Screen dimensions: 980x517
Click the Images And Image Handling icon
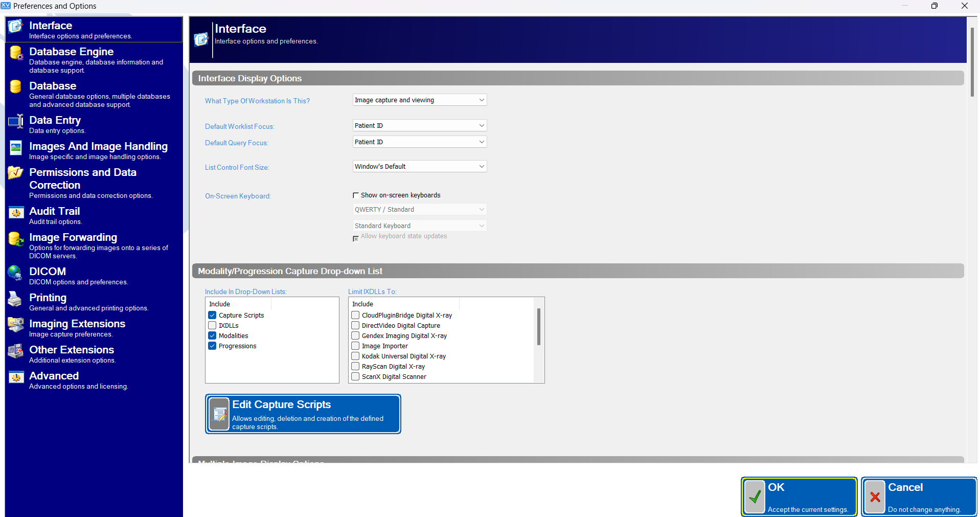tap(16, 148)
